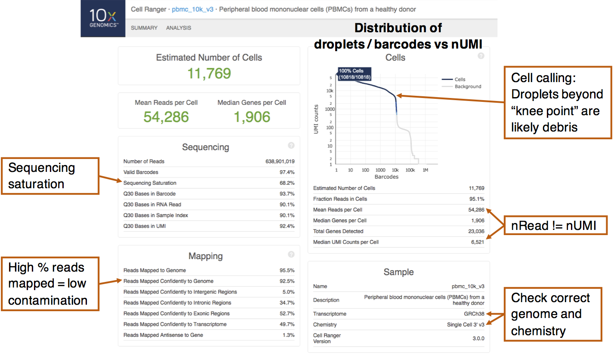Click the knee point on the barcode curve
Viewport: 614px width, 364px height.
395,97
